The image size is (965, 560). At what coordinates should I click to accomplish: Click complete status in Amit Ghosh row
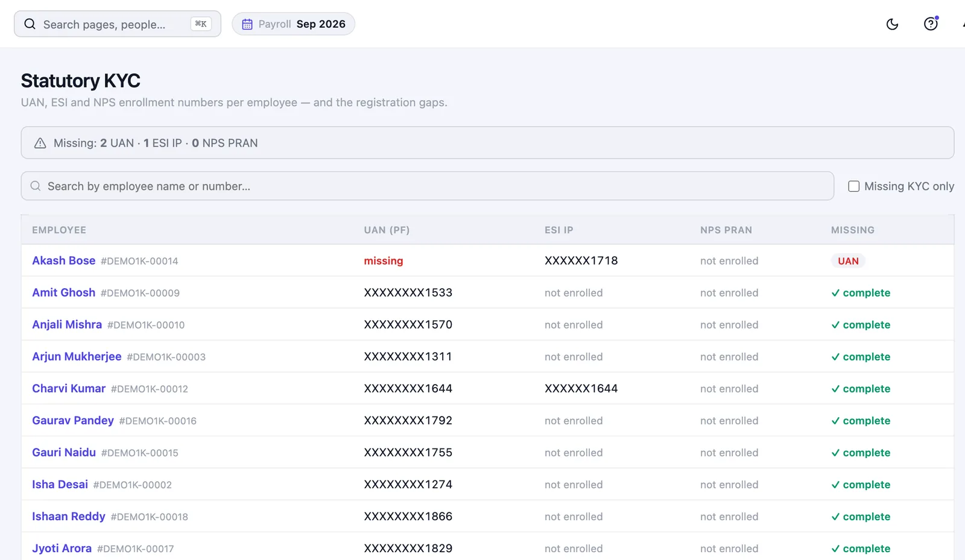click(x=861, y=292)
